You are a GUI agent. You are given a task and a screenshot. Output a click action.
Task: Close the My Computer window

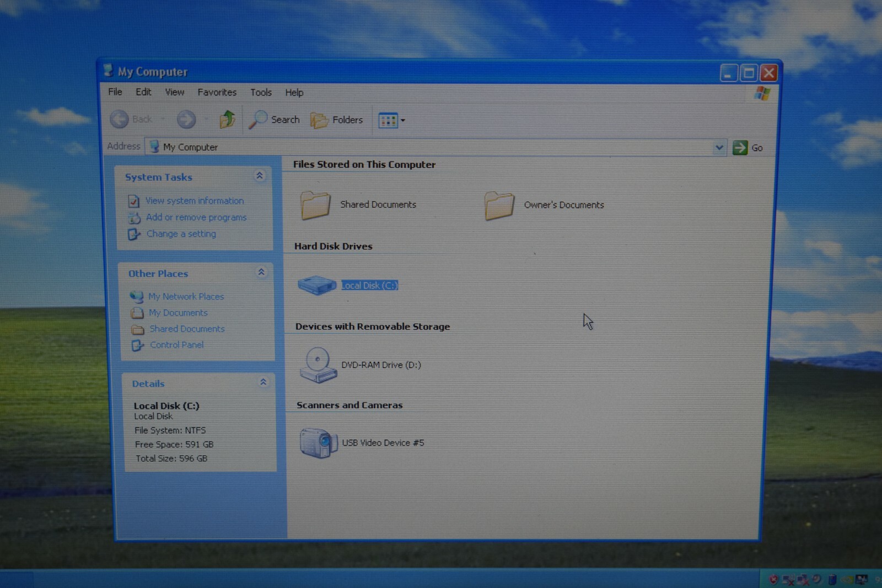pyautogui.click(x=769, y=73)
